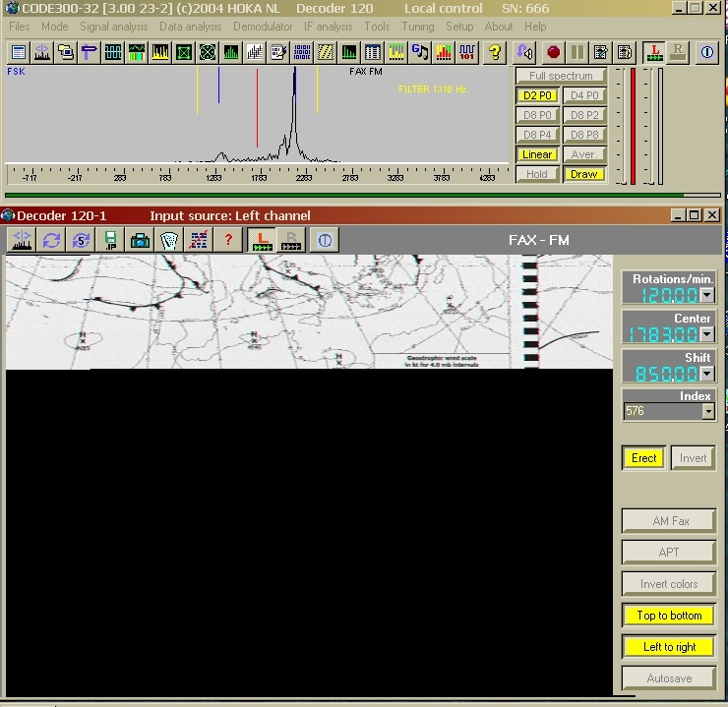
Task: Open the circular phase-plane icon
Action: coord(208,52)
